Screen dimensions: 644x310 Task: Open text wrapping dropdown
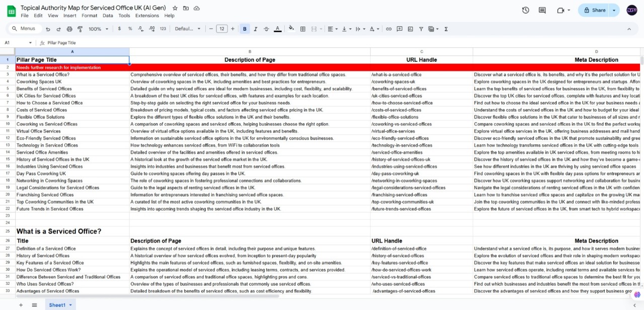pyautogui.click(x=361, y=29)
